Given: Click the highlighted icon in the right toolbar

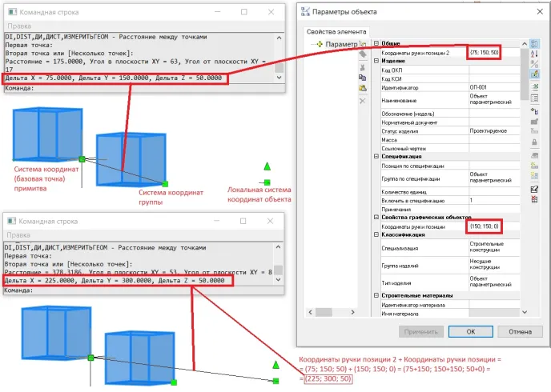Looking at the screenshot, I should pos(534,74).
